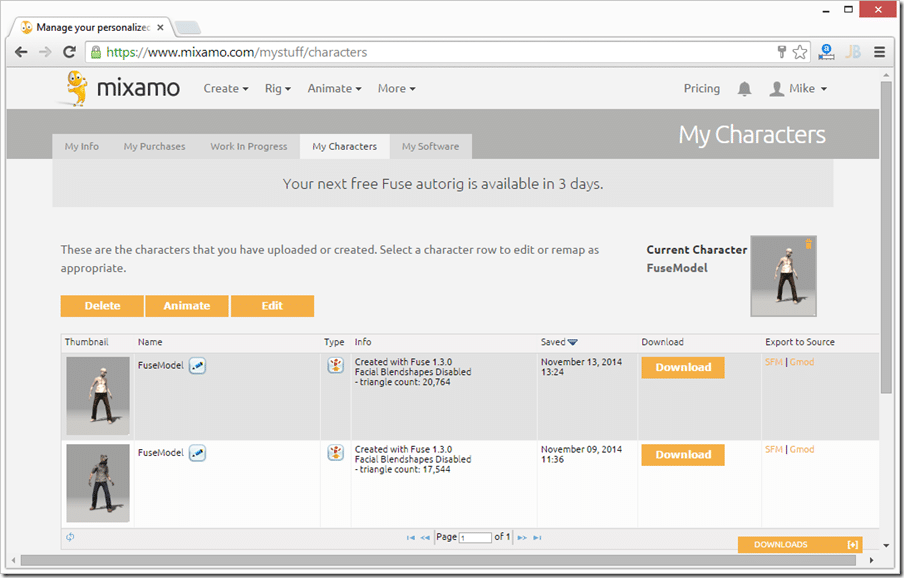Image resolution: width=904 pixels, height=578 pixels.
Task: Export November 09 model to Gmod
Action: tap(802, 449)
